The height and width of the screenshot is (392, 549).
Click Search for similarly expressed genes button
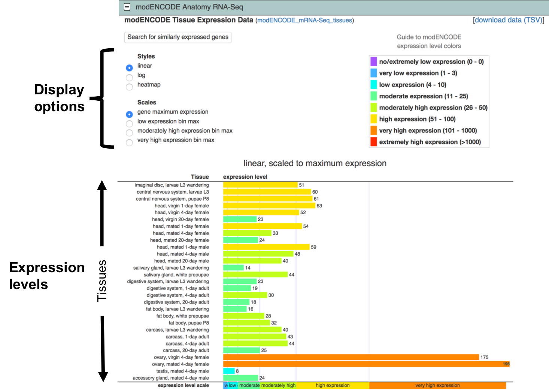[x=178, y=37]
